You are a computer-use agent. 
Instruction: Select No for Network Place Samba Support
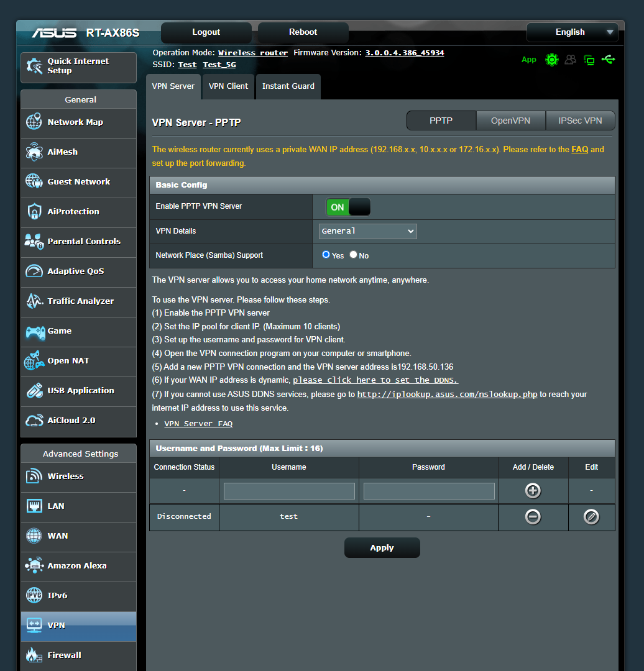tap(352, 255)
